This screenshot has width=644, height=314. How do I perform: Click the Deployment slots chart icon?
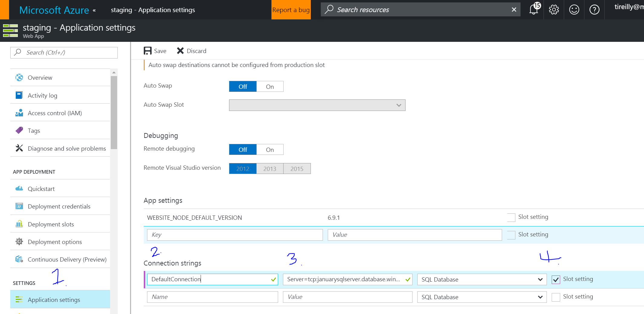tap(19, 224)
